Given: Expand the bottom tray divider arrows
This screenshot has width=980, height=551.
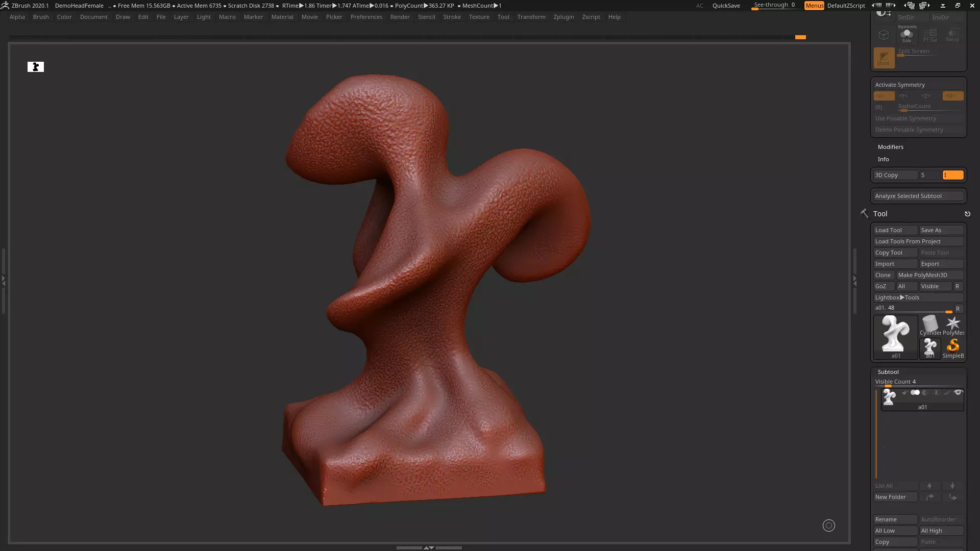Looking at the screenshot, I should point(429,547).
